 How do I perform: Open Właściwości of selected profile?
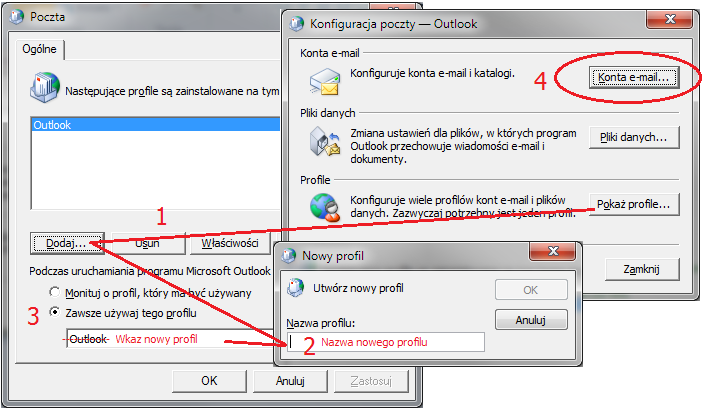point(230,243)
